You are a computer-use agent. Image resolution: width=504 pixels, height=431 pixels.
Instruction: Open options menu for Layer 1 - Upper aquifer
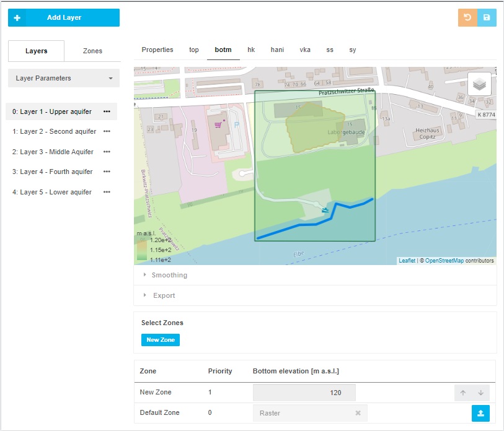pos(107,111)
